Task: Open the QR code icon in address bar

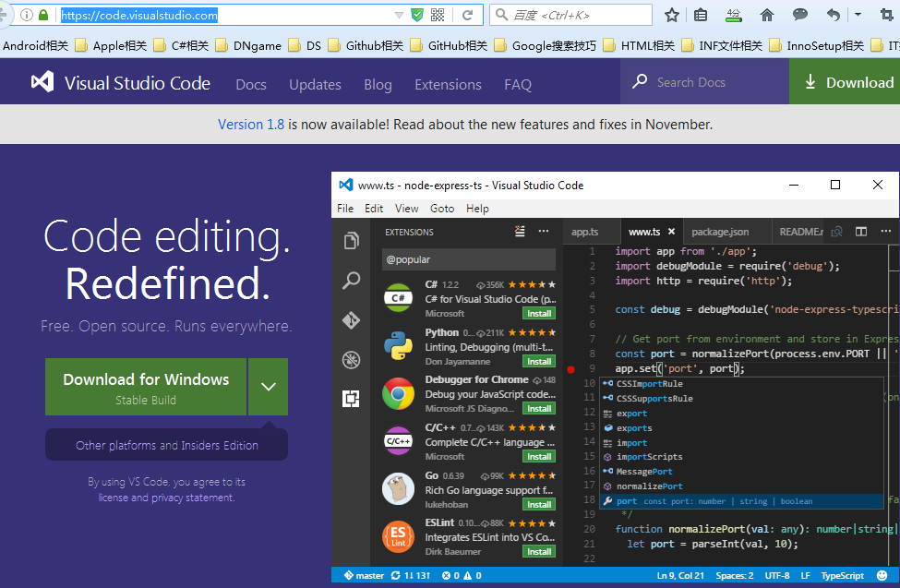Action: click(438, 16)
